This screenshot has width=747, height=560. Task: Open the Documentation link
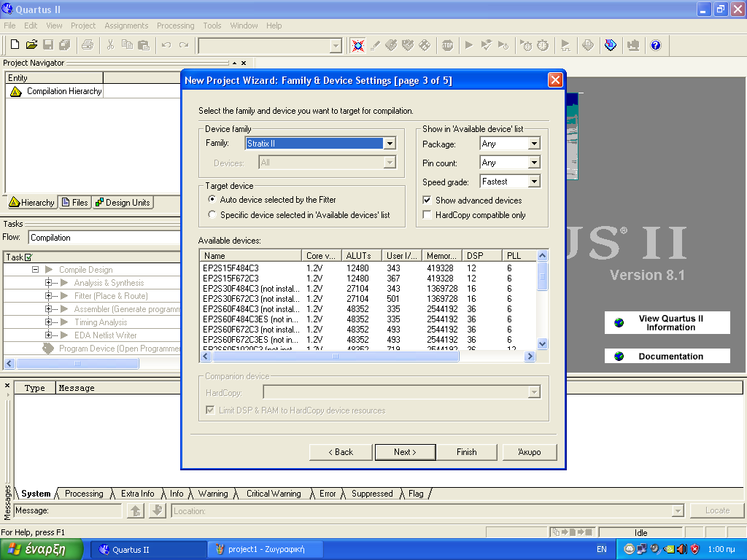point(667,356)
